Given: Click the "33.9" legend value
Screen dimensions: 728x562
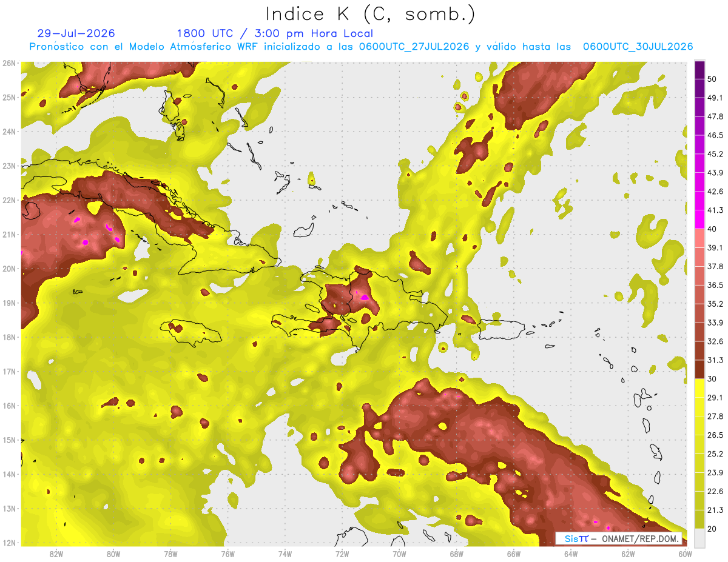Looking at the screenshot, I should click(x=716, y=323).
